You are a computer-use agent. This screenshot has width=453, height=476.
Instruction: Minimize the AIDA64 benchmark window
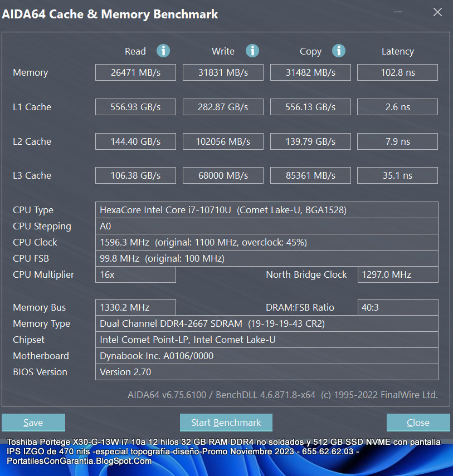[x=398, y=12]
